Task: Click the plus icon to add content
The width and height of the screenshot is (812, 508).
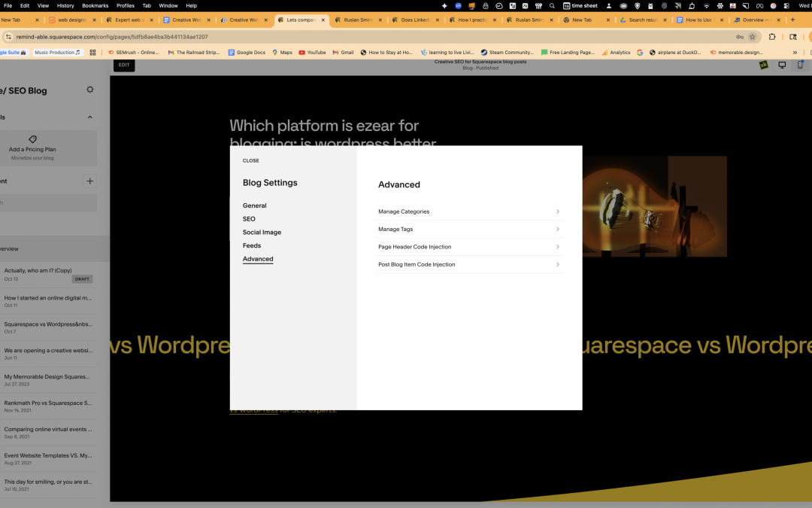Action: click(x=89, y=181)
